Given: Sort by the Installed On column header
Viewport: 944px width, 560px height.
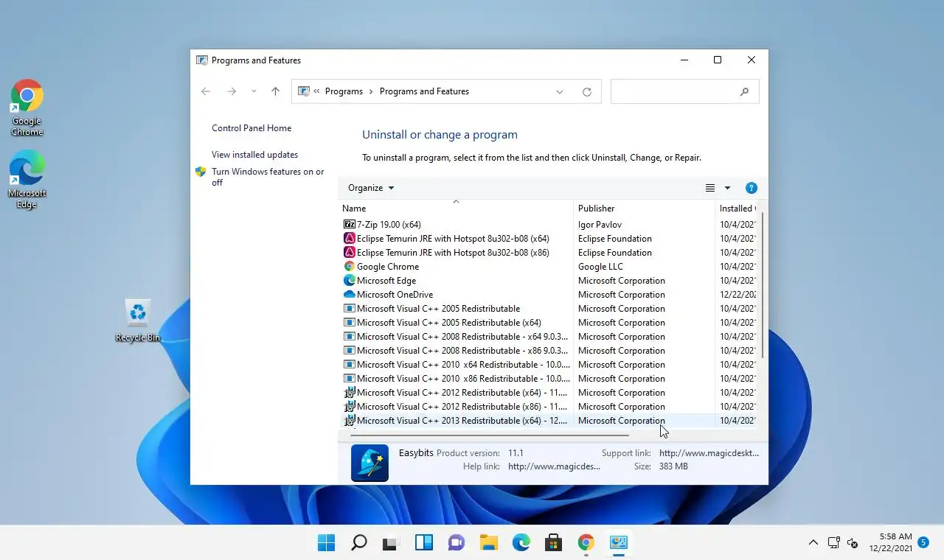Looking at the screenshot, I should [x=736, y=209].
